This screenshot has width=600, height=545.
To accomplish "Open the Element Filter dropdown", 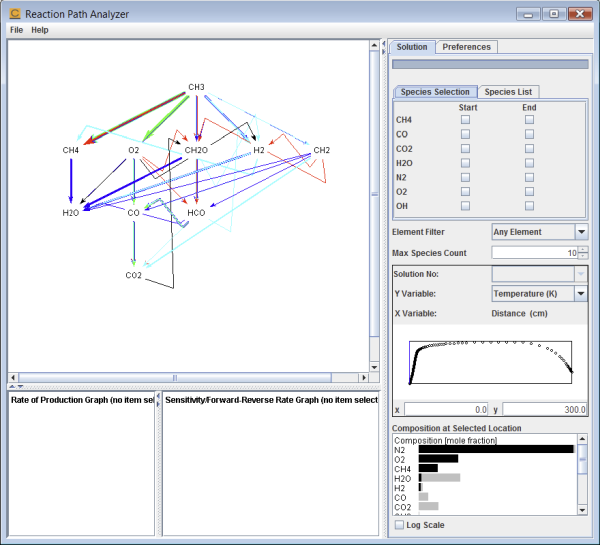I will (540, 232).
